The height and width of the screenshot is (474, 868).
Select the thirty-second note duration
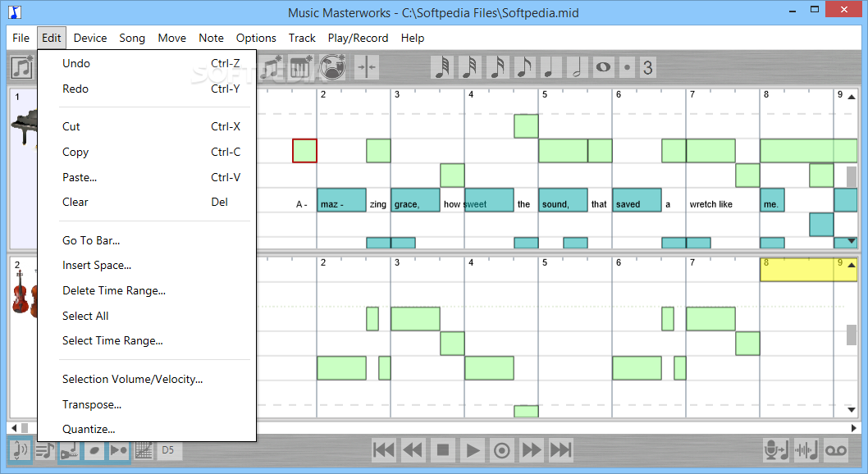click(x=469, y=67)
